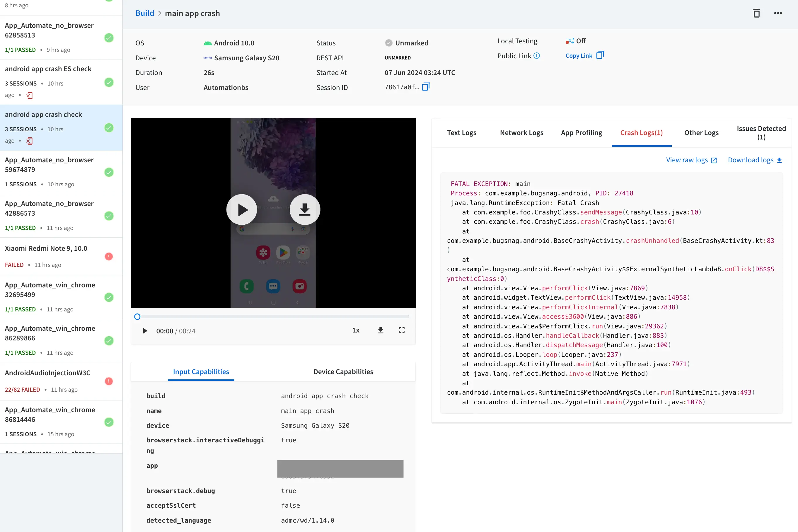Click the video progress slider handle
This screenshot has width=798, height=532.
point(137,317)
